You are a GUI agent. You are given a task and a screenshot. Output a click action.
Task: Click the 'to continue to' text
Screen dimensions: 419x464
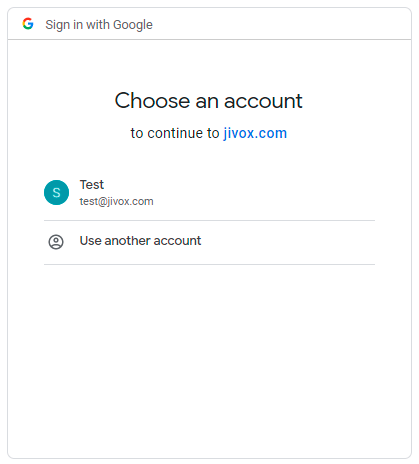[175, 133]
